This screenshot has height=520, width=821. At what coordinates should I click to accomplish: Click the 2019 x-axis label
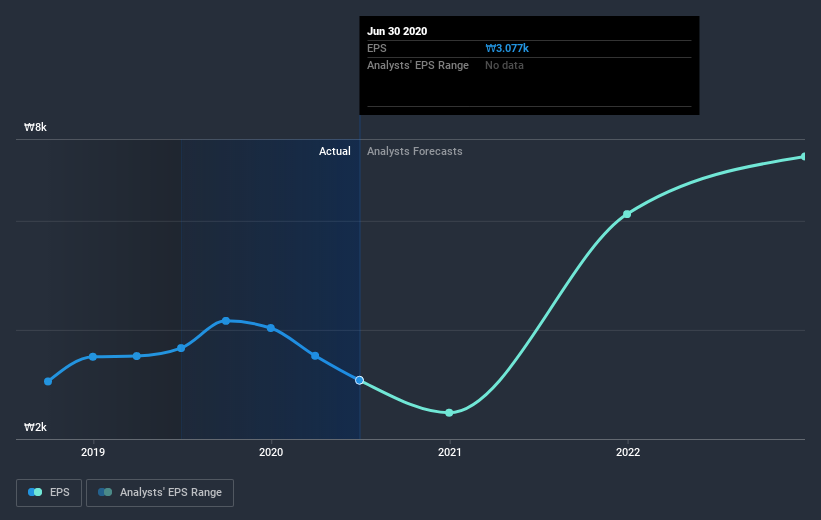[x=93, y=452]
